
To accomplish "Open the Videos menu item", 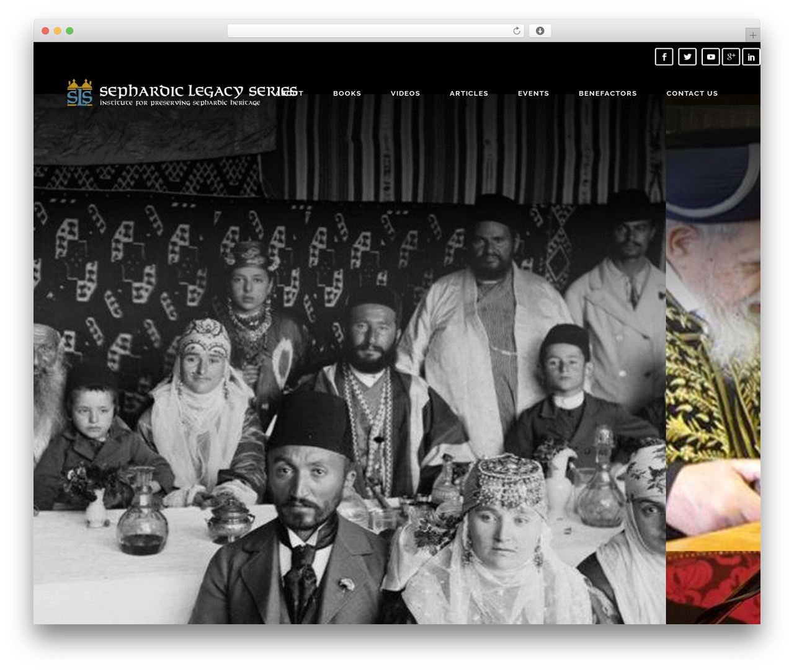I will click(405, 94).
